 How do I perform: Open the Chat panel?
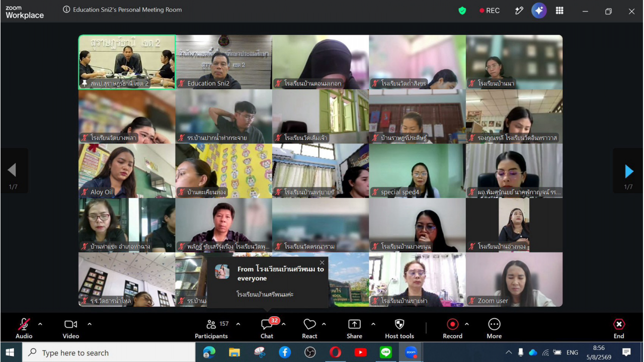click(x=267, y=328)
